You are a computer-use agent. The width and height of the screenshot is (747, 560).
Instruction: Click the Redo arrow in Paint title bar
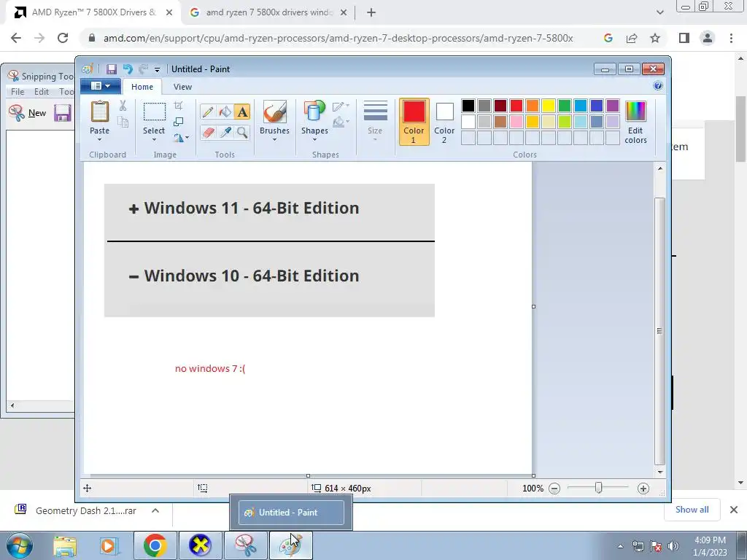pos(143,69)
